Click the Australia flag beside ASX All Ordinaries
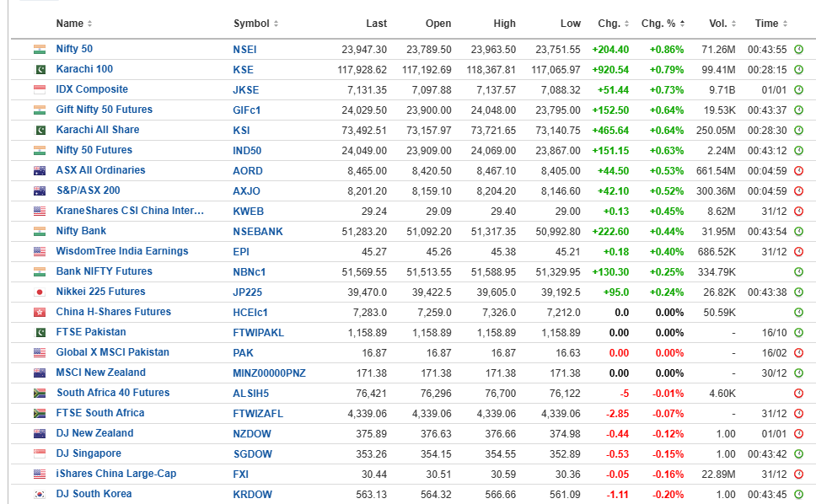 pyautogui.click(x=40, y=170)
